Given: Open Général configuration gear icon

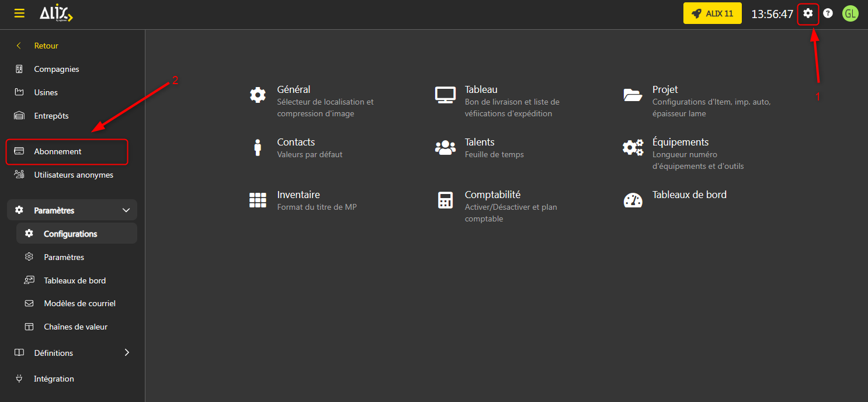Looking at the screenshot, I should pos(258,95).
